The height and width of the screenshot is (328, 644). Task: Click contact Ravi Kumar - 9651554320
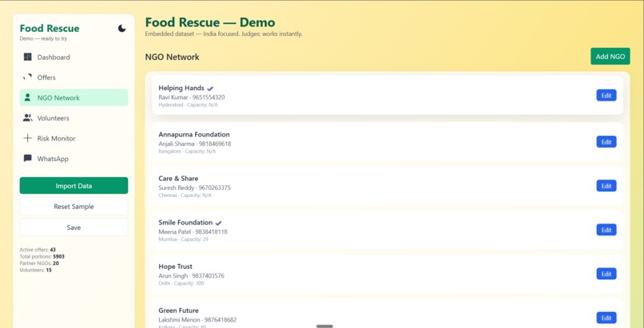click(x=192, y=97)
